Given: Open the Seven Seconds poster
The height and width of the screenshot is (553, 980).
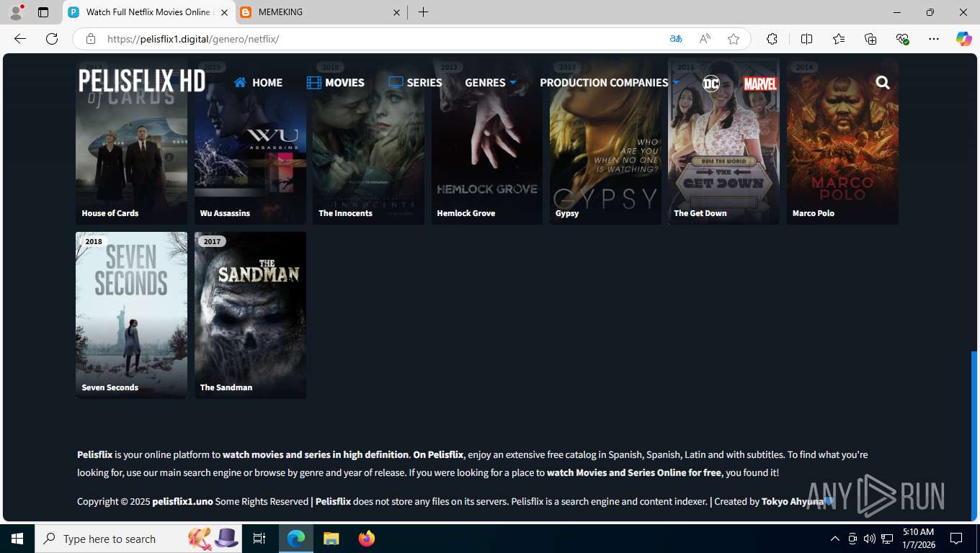Looking at the screenshot, I should tap(131, 315).
